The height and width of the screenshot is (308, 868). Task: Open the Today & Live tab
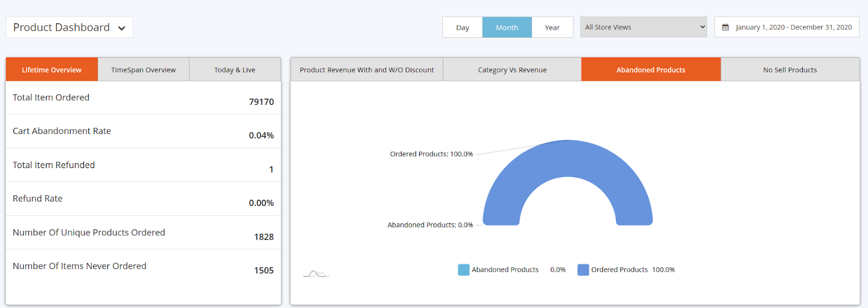[x=234, y=70]
